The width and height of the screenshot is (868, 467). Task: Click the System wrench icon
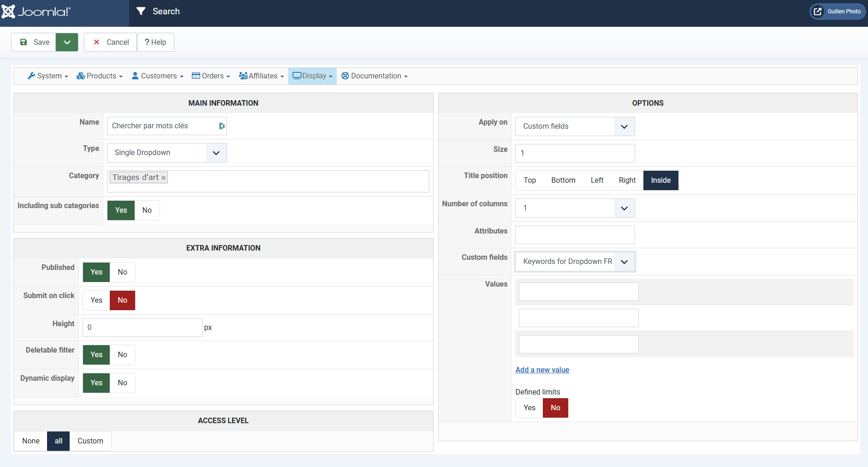(x=31, y=76)
